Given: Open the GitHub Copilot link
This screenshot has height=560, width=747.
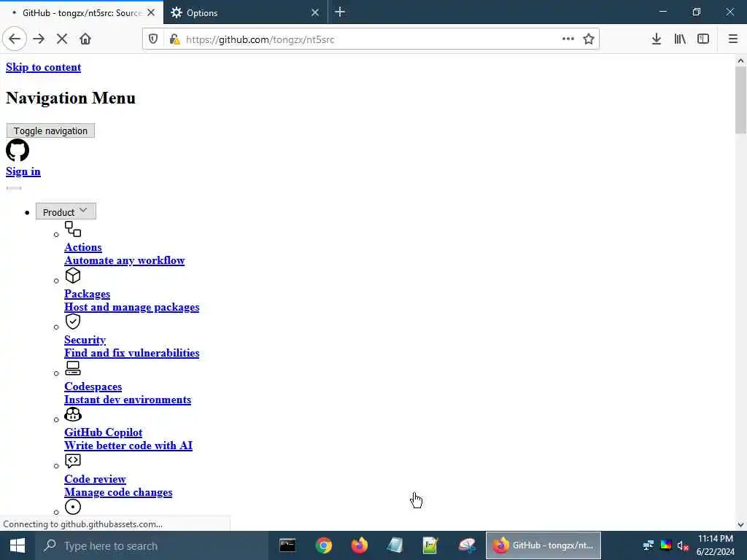Looking at the screenshot, I should tap(104, 432).
